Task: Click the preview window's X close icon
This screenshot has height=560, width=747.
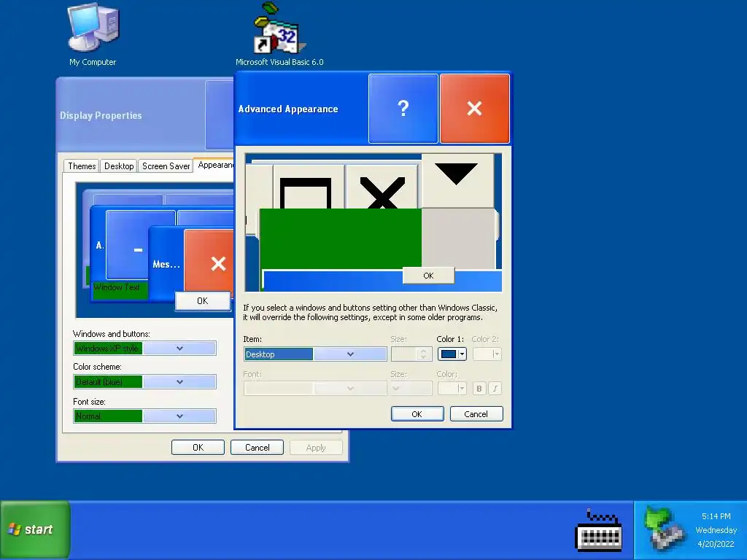Action: click(x=382, y=192)
